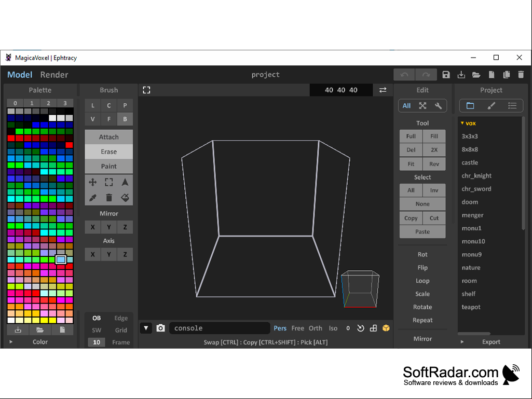Select the Remove trash tool in the Brush panel

(109, 198)
